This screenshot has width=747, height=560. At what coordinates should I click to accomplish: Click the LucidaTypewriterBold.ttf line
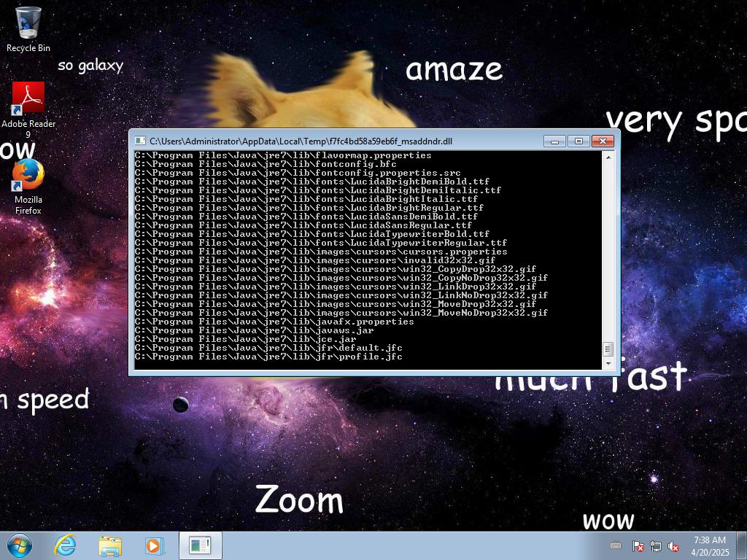[312, 234]
